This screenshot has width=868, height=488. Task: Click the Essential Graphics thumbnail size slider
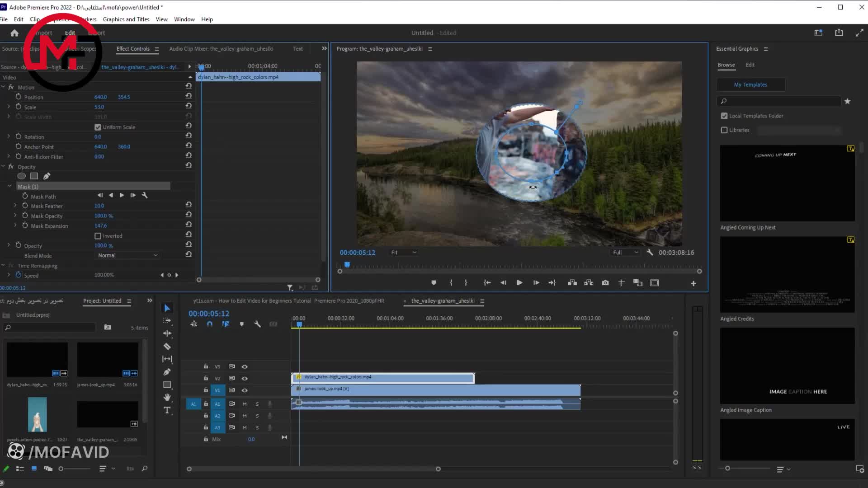(x=727, y=469)
